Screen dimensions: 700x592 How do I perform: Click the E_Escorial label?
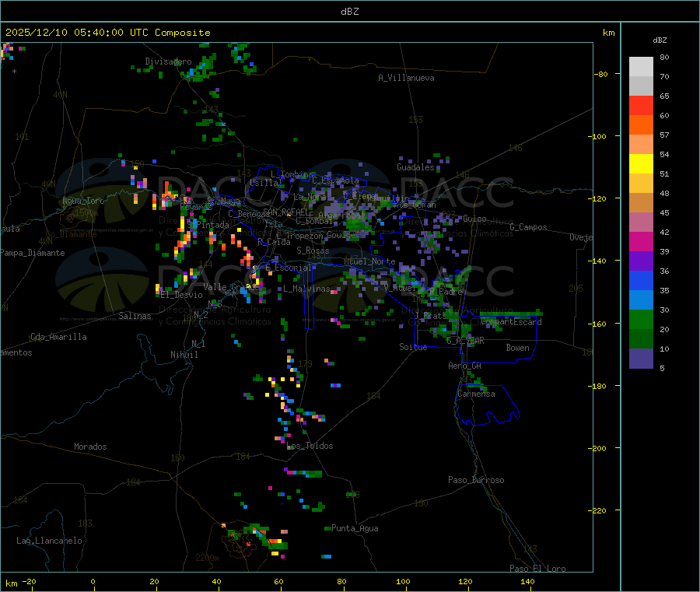pyautogui.click(x=289, y=268)
